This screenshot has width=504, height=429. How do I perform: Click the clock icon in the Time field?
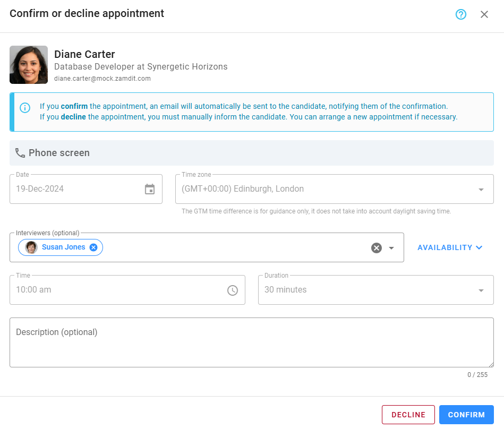(233, 290)
